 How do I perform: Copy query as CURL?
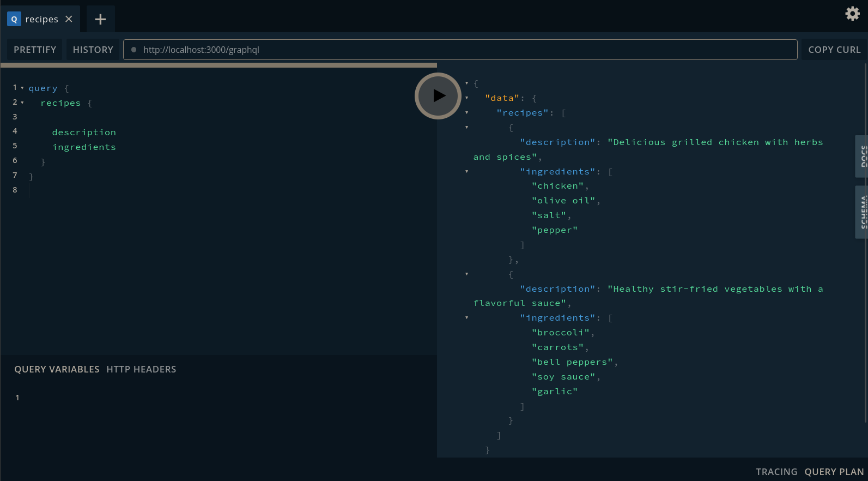point(834,50)
